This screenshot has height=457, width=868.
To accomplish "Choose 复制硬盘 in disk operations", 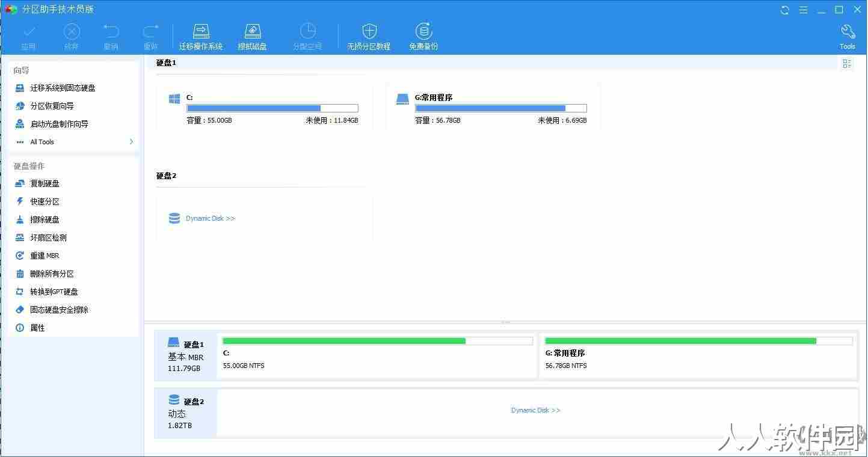I will pyautogui.click(x=45, y=183).
